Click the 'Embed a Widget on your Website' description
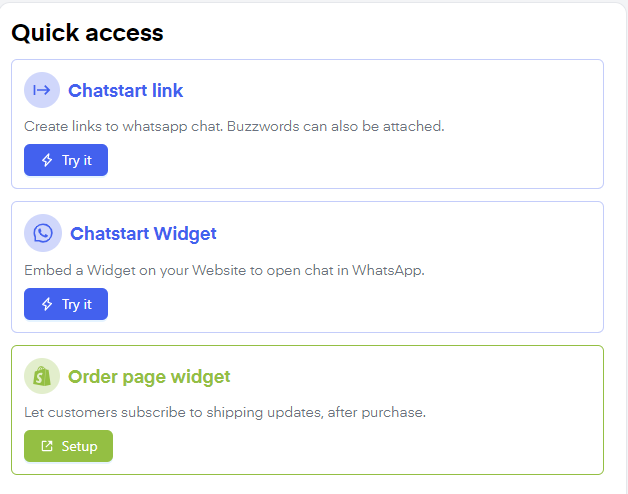 (224, 270)
